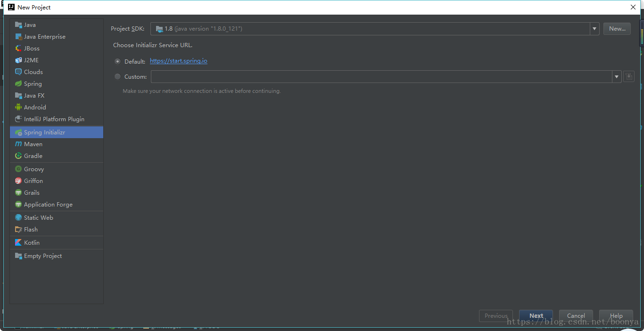Open the Custom URL history dropdown arrow
Image resolution: width=644 pixels, height=331 pixels.
coord(617,76)
